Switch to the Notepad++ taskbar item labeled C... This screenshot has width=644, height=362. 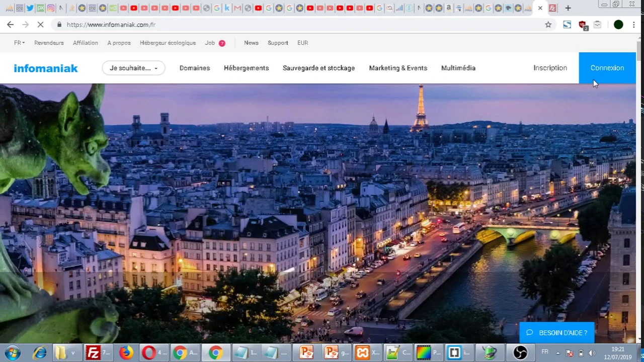[398, 352]
